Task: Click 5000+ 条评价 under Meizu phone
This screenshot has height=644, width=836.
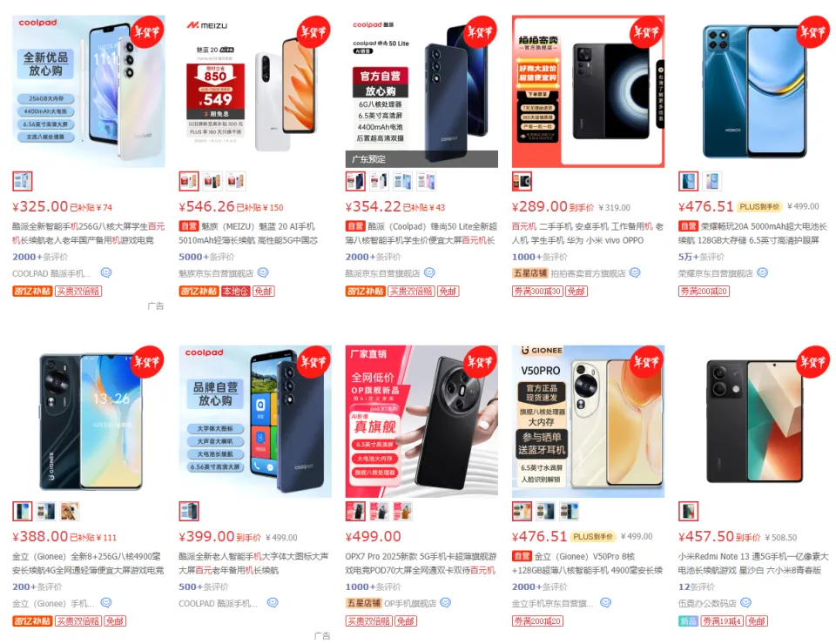Action: (206, 257)
